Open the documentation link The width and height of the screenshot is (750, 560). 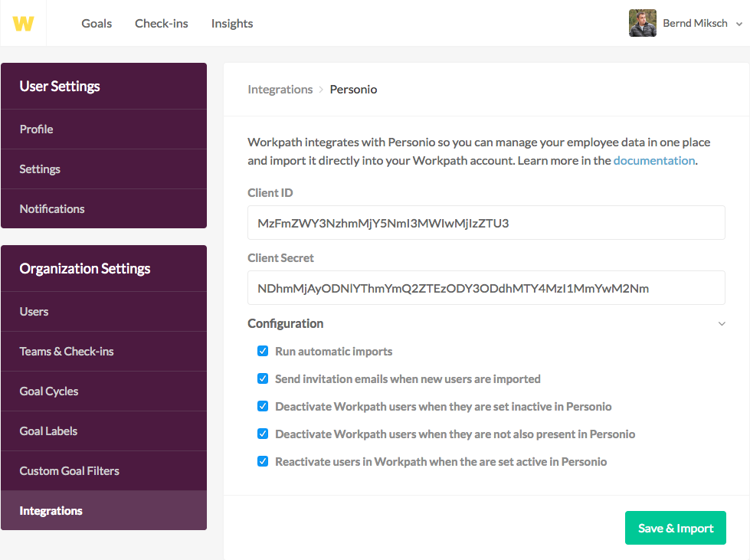(x=654, y=161)
